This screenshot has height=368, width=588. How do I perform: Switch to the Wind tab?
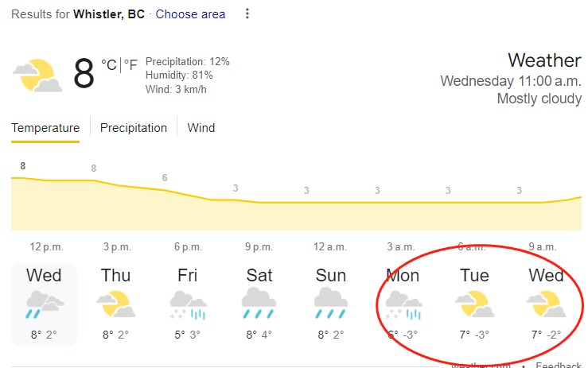click(201, 128)
